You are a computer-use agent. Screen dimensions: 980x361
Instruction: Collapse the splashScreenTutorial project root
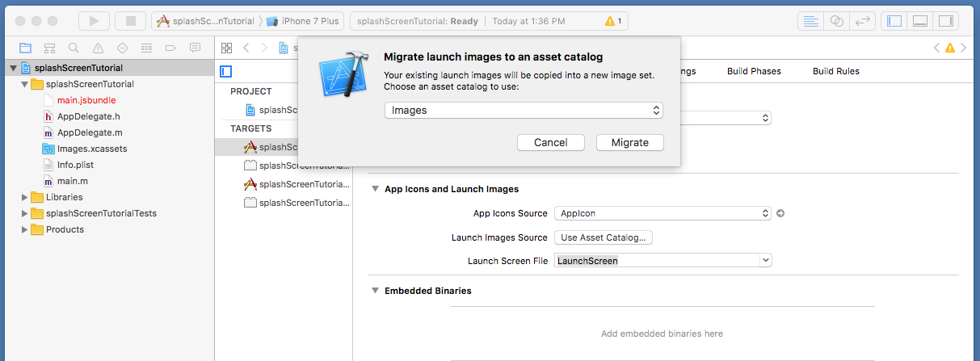[x=13, y=68]
